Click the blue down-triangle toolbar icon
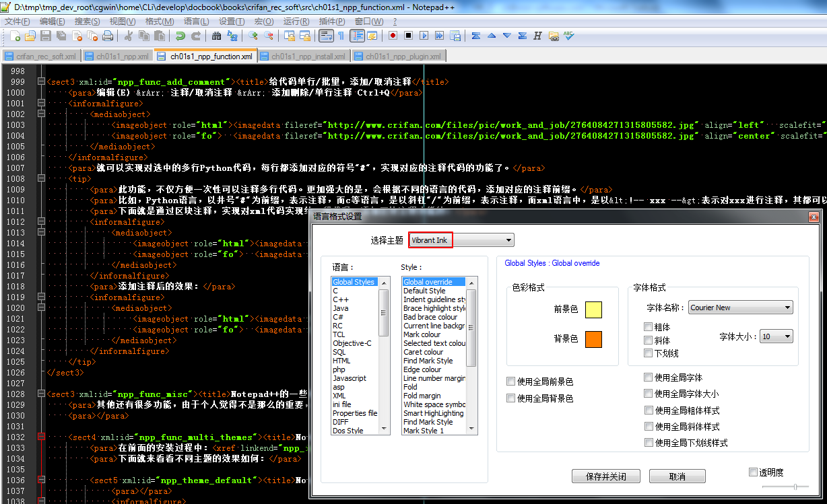 tap(507, 36)
